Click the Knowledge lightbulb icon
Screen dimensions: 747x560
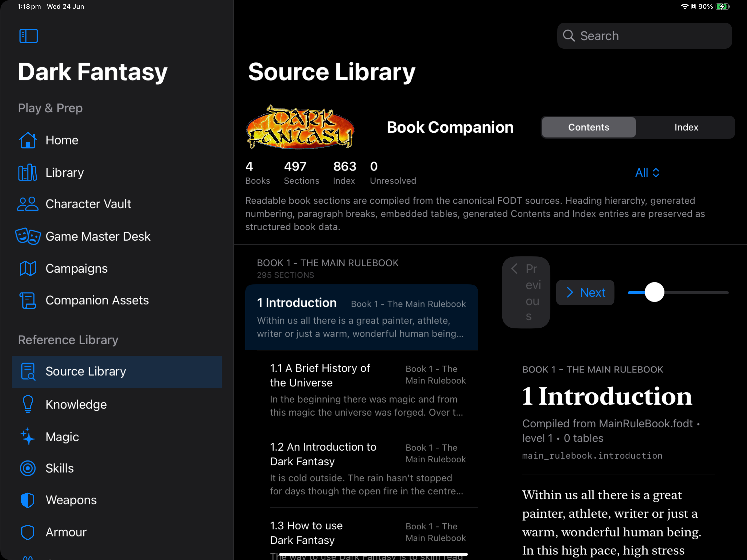pyautogui.click(x=28, y=404)
